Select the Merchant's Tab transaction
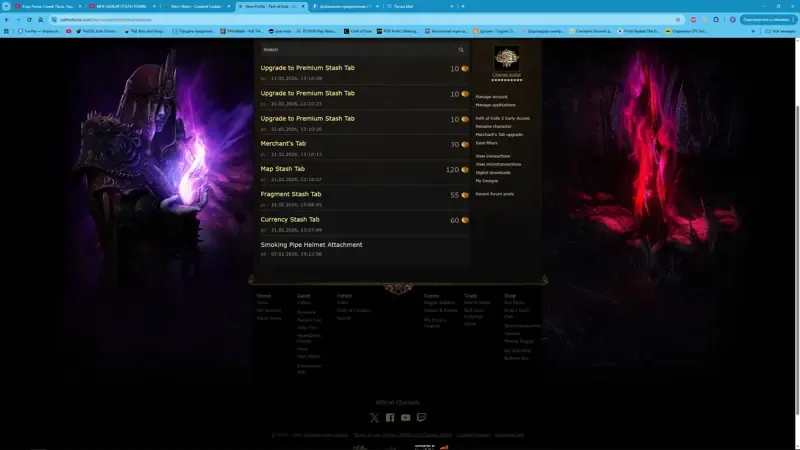 (x=364, y=148)
